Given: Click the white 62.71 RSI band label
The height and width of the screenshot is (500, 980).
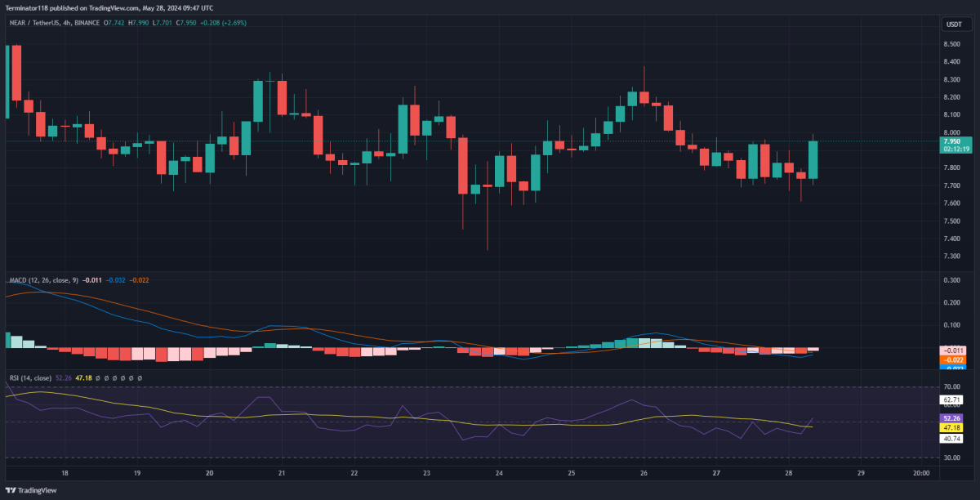Looking at the screenshot, I should tap(953, 400).
